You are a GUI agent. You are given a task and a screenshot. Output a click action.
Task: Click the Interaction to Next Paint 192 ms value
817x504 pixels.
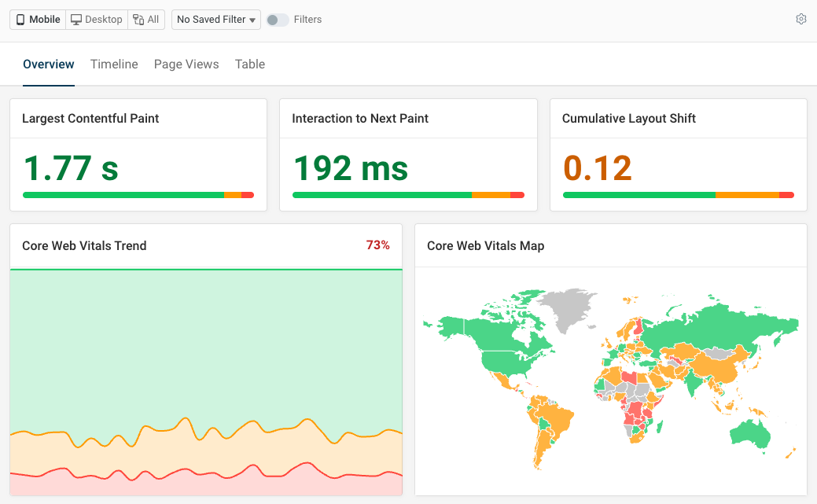[x=351, y=168]
